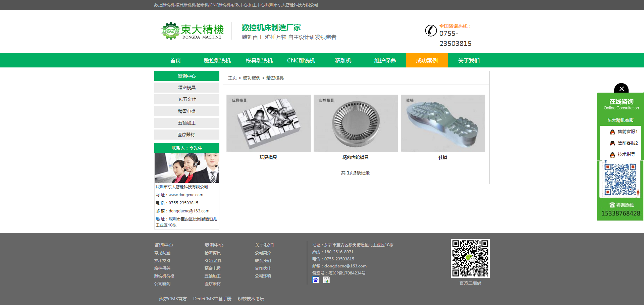Screen dimensions: 644x305
Task: Click the QQ icon beside 技术指导
Action: pos(612,155)
